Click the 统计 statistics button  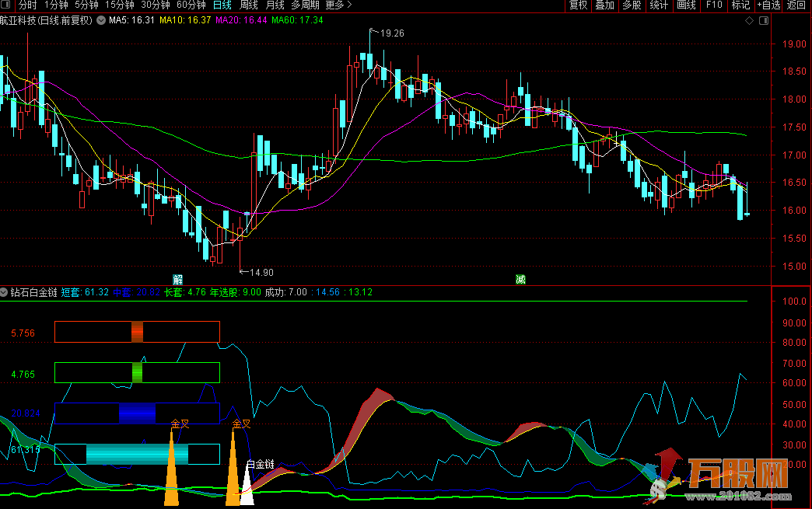(x=659, y=5)
